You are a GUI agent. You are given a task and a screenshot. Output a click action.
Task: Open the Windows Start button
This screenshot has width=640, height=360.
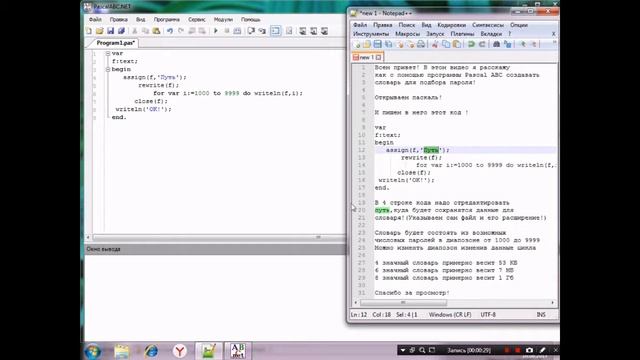93,351
